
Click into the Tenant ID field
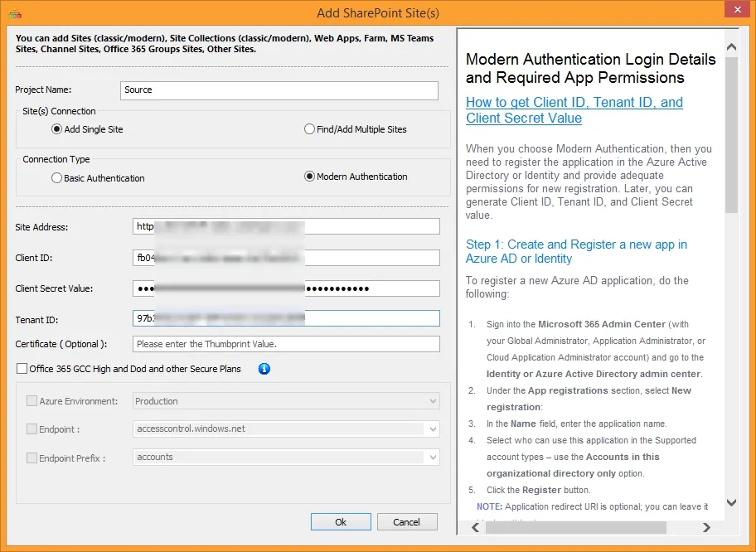[286, 318]
